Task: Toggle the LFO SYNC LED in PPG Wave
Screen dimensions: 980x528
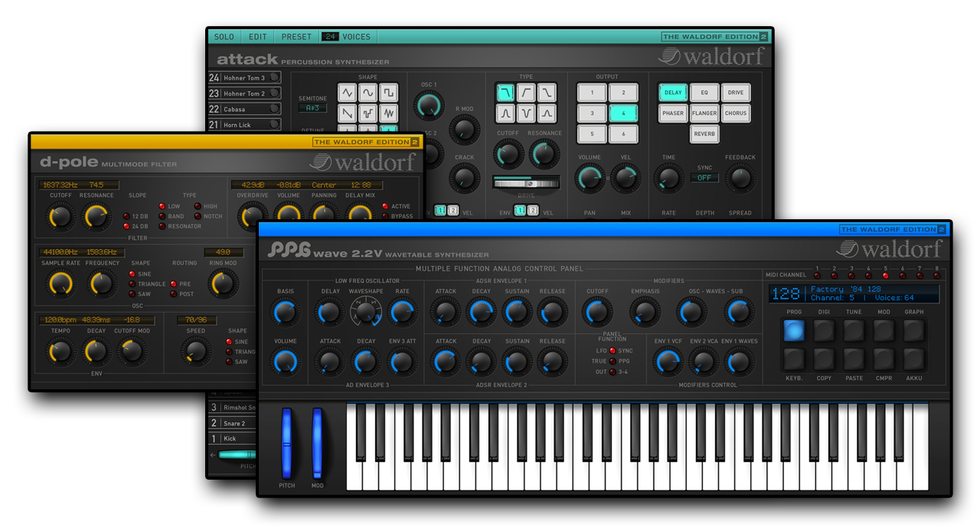Action: [x=612, y=350]
